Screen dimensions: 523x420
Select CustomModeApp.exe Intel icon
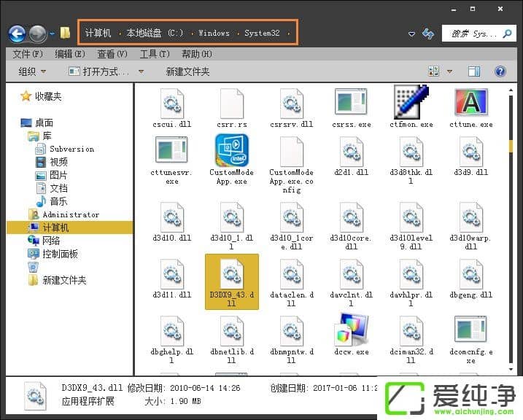[232, 150]
